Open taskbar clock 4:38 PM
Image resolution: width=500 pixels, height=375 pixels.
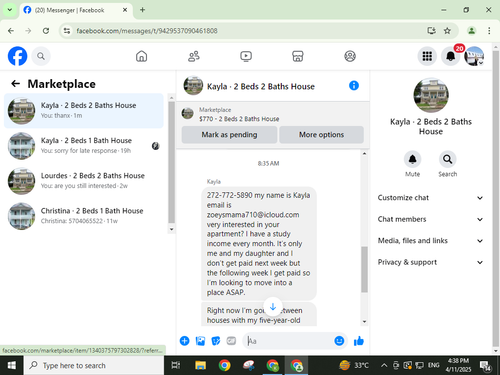[458, 365]
